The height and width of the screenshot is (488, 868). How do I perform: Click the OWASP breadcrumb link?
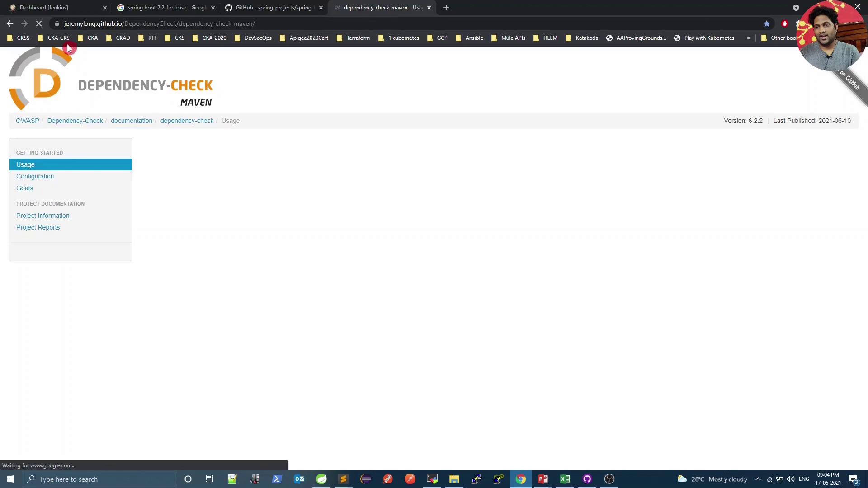point(27,121)
